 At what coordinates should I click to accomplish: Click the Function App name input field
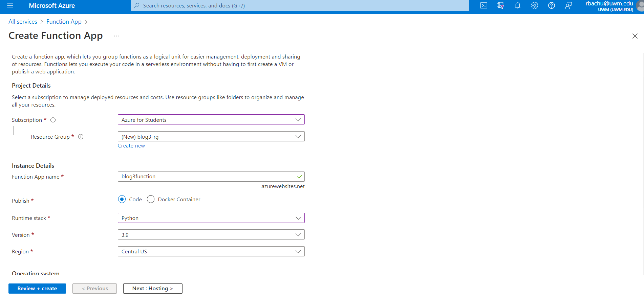[211, 177]
